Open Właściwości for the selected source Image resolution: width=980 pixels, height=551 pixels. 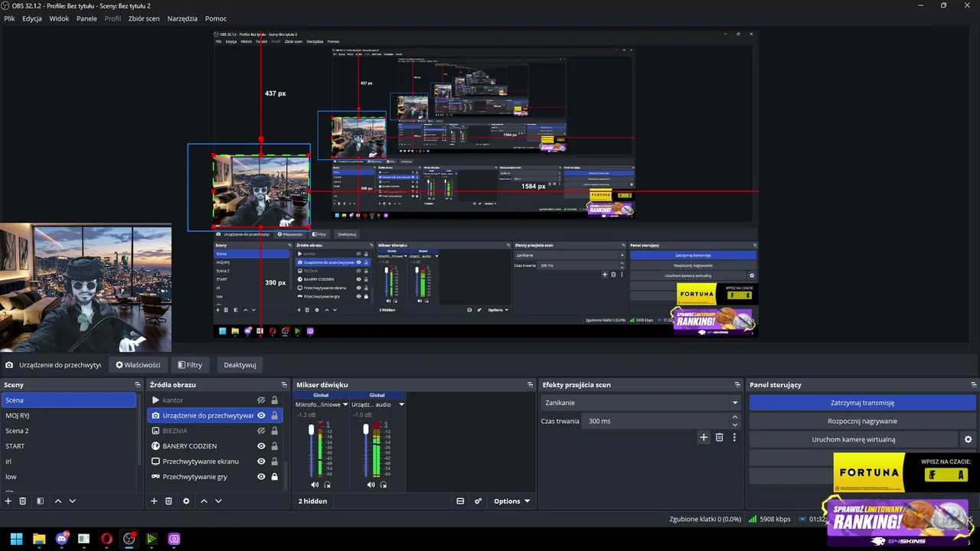tap(138, 365)
